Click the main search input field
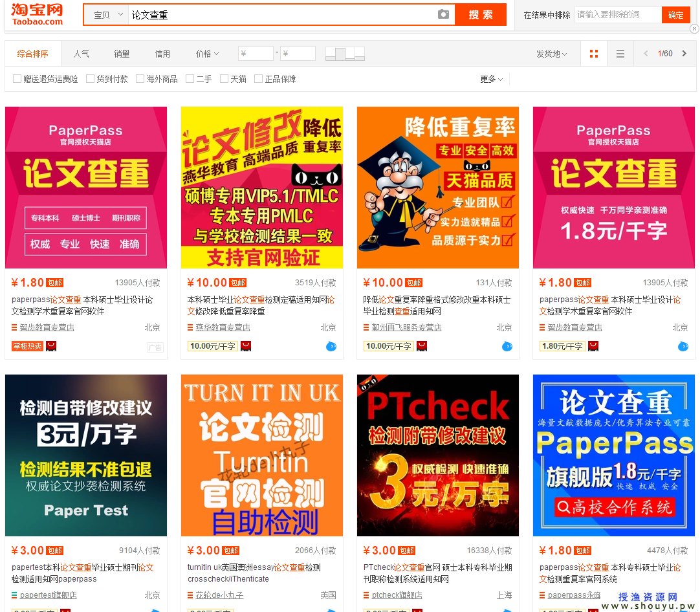Screen dimensions: 700x612 click(283, 15)
